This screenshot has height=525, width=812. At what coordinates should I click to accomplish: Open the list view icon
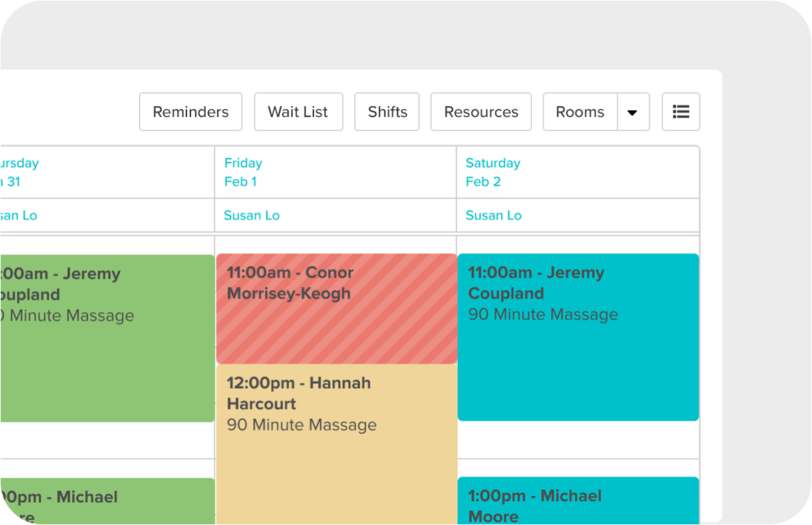(x=680, y=112)
